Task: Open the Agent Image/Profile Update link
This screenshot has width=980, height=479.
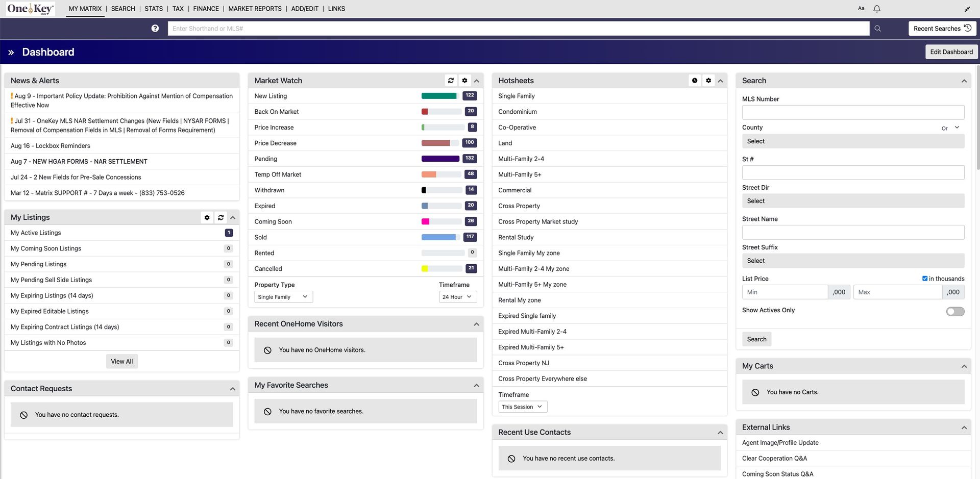Action: pyautogui.click(x=780, y=442)
